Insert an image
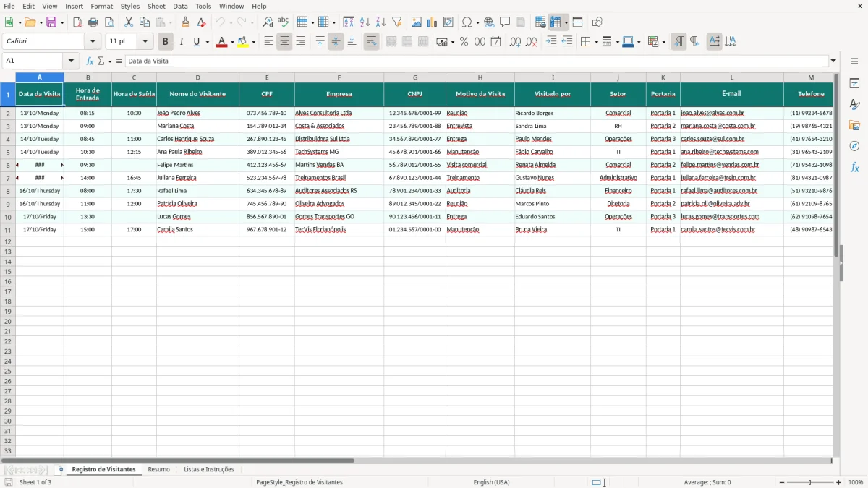This screenshot has width=868, height=488. coord(417,22)
